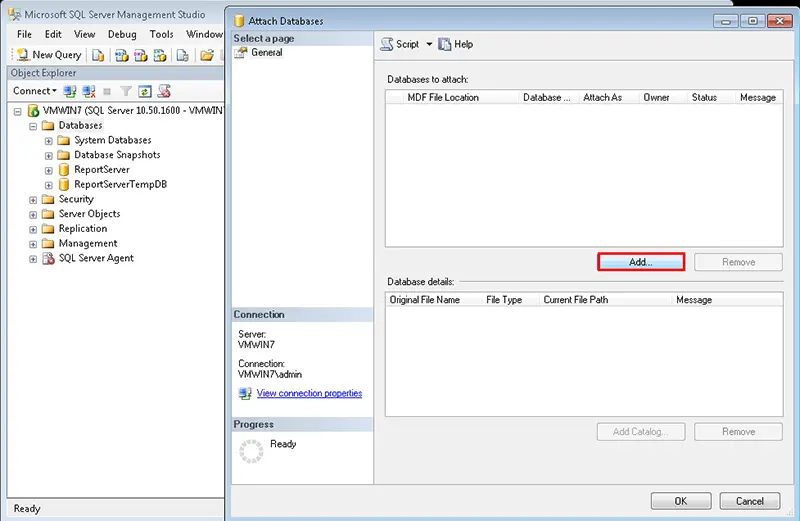Viewport: 800px width, 521px height.
Task: Click the File Type column header
Action: click(x=510, y=300)
